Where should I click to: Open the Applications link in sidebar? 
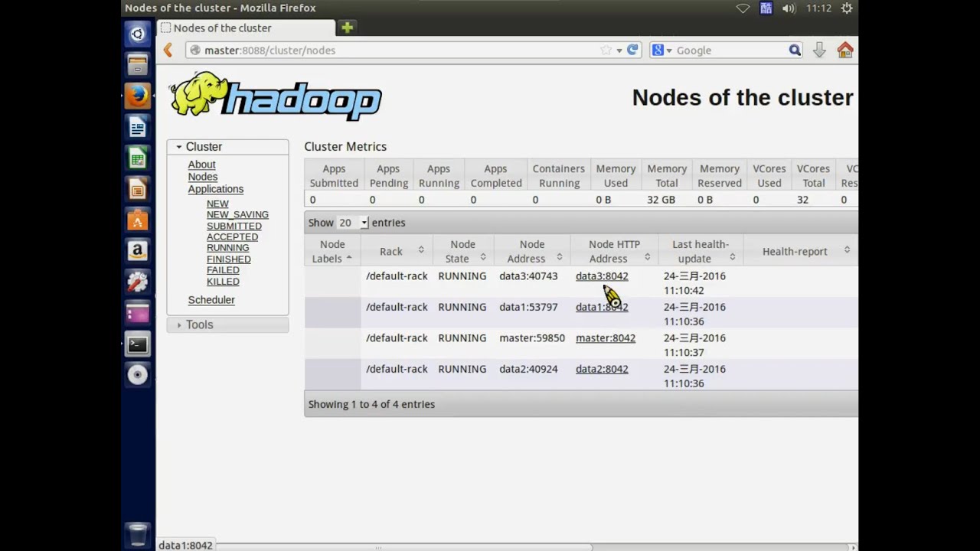pyautogui.click(x=216, y=189)
